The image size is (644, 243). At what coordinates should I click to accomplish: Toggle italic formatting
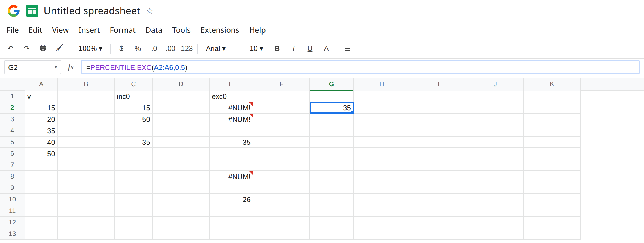293,48
